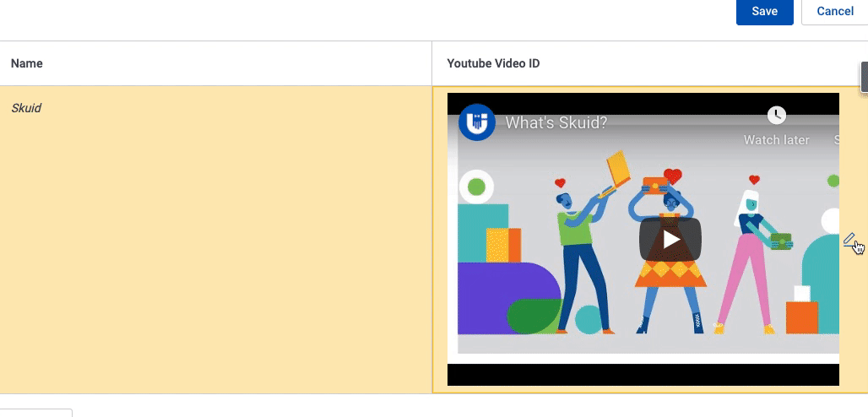868x417 pixels.
Task: Click the green gift box in thumbnail
Action: (781, 241)
